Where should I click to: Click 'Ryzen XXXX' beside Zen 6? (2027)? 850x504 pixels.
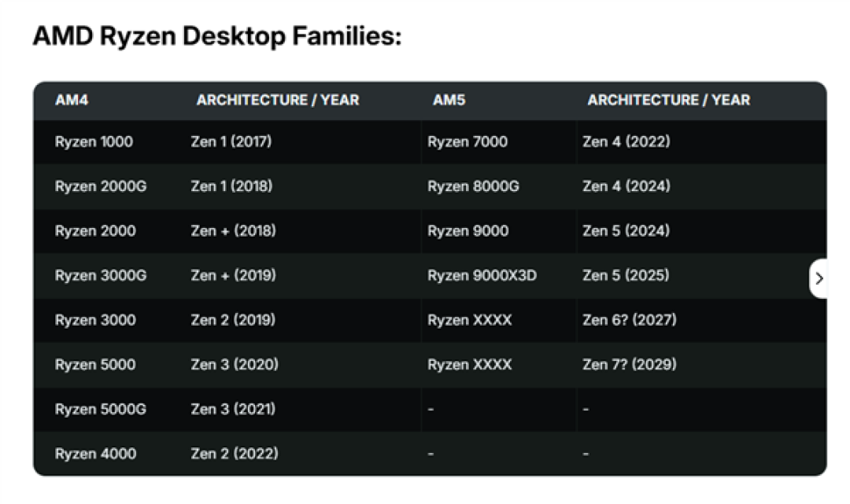(469, 320)
